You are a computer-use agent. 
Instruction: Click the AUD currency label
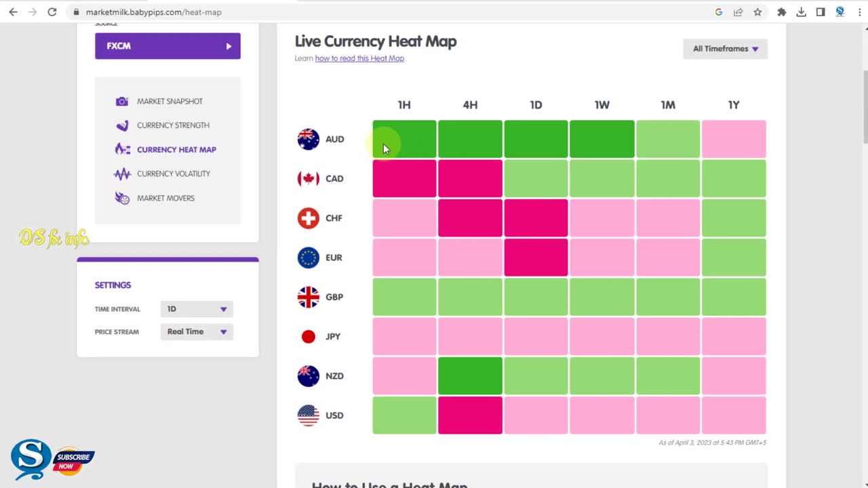coord(334,139)
